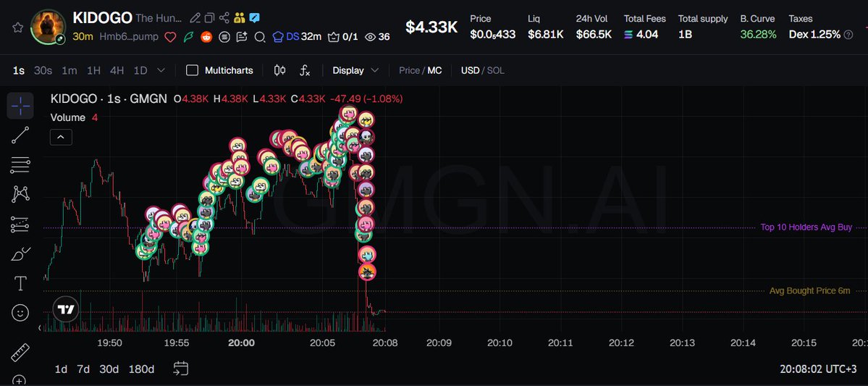Select the forecasting position tool
Image resolution: width=868 pixels, height=386 pixels.
20,224
